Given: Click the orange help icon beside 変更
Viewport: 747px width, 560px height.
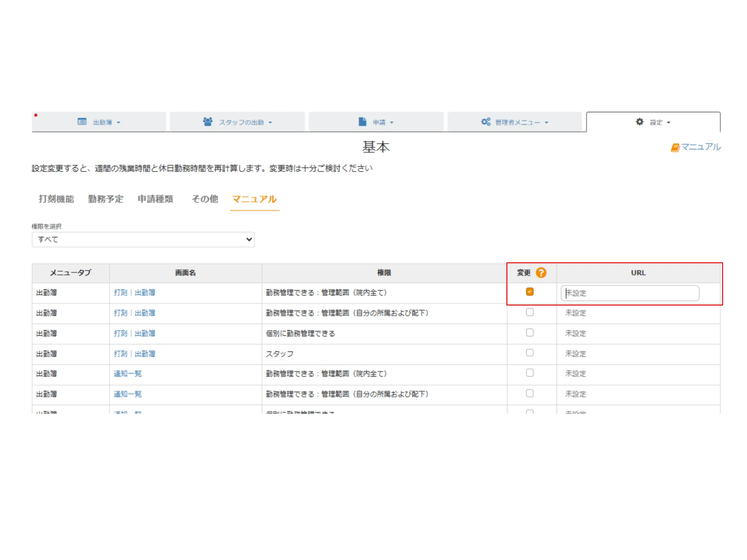Looking at the screenshot, I should (x=541, y=273).
